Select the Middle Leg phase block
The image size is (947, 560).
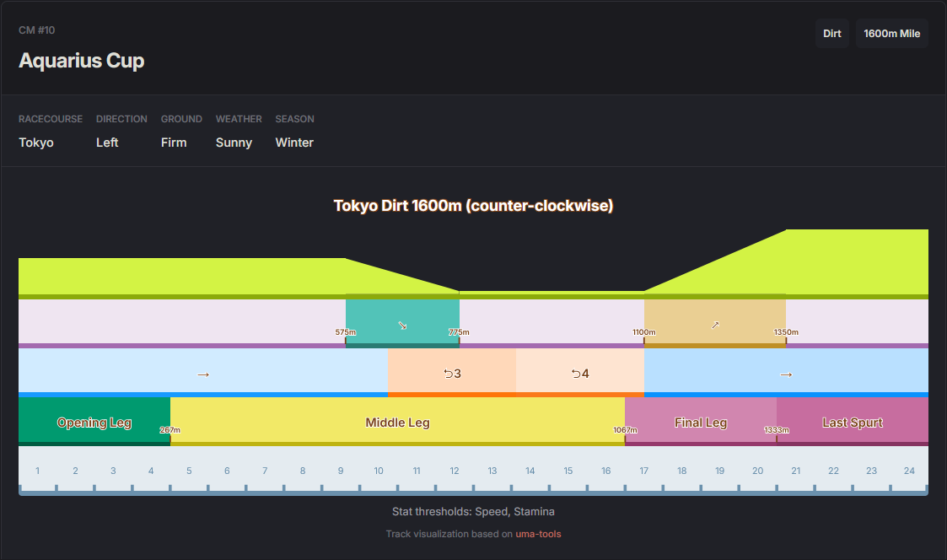397,422
